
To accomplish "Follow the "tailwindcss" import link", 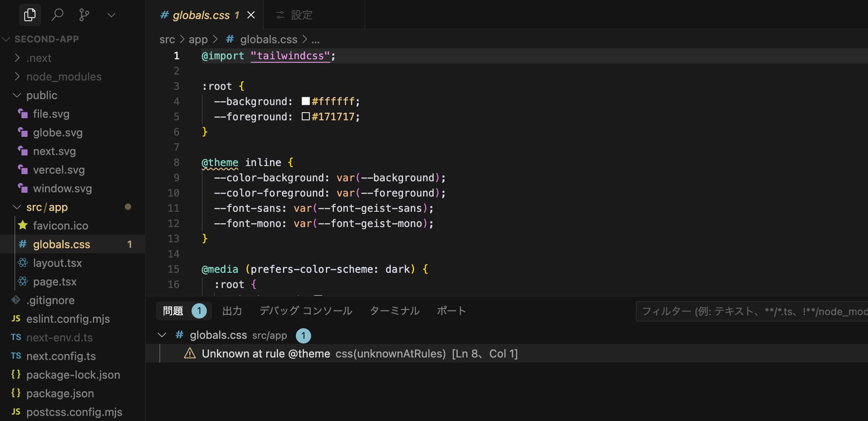I will [290, 56].
